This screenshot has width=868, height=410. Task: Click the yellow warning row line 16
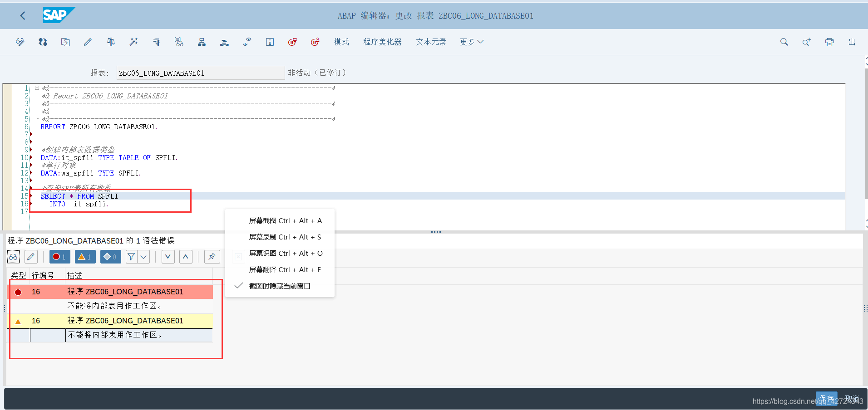pos(110,321)
